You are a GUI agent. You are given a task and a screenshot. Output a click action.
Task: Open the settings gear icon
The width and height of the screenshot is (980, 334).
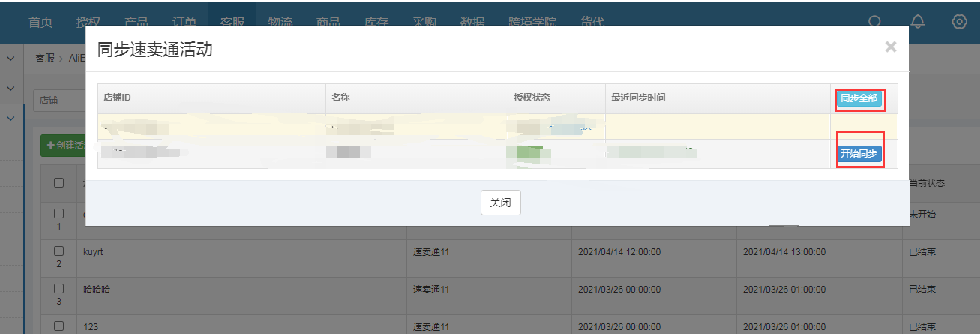click(959, 22)
